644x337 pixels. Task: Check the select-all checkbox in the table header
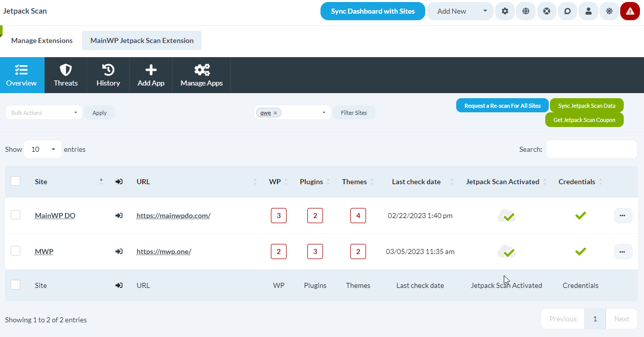point(15,181)
